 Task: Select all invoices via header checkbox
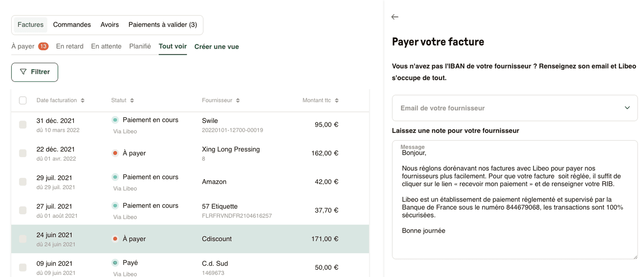[x=22, y=100]
